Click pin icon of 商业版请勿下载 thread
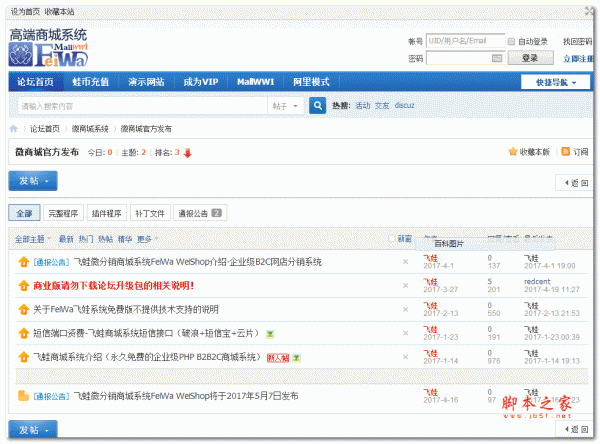 click(x=24, y=286)
